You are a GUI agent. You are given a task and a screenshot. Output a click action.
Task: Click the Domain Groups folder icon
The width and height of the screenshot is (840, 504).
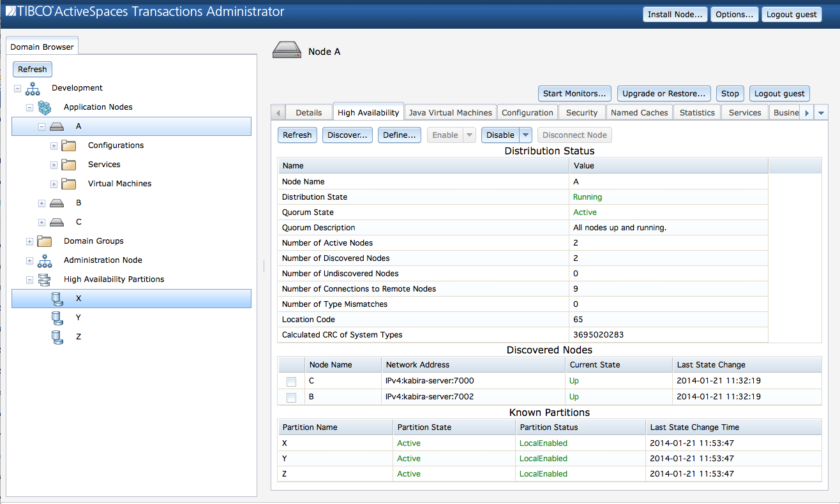43,241
